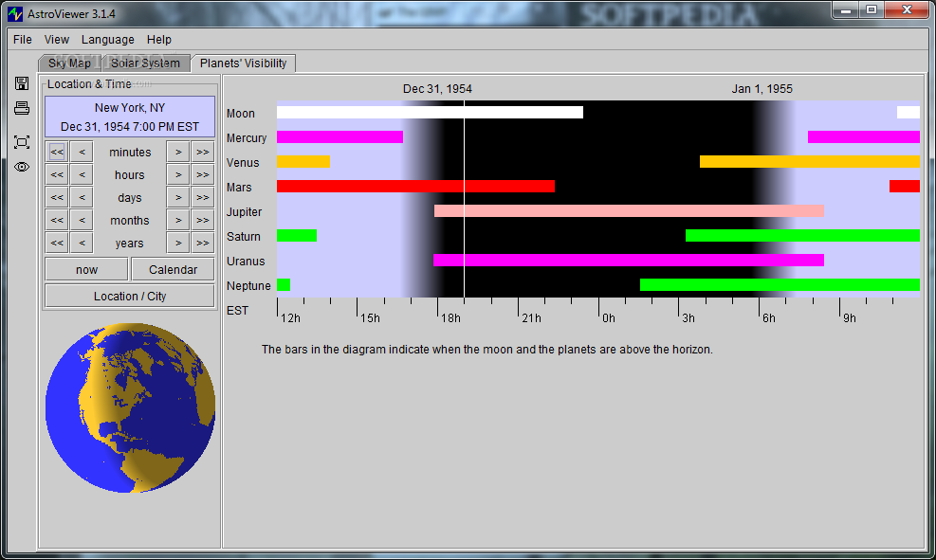Click the 'Moon' row label
Screen dimensions: 936x560
[241, 114]
